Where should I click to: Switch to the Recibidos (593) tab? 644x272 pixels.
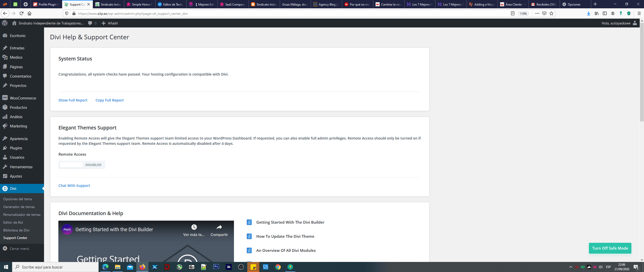(544, 4)
